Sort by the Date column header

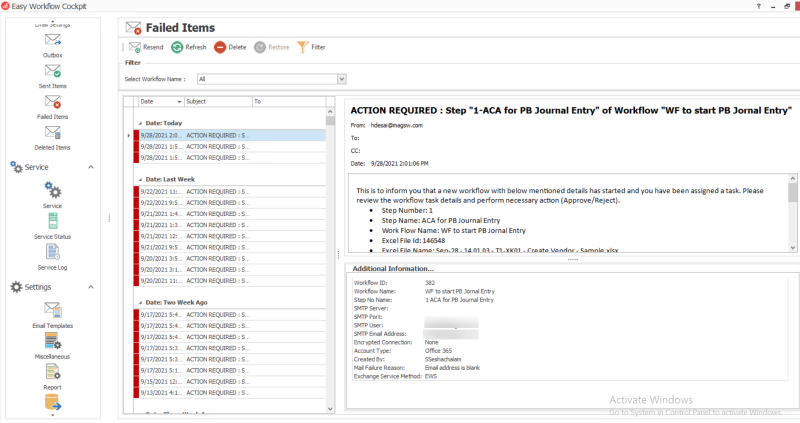tap(161, 102)
